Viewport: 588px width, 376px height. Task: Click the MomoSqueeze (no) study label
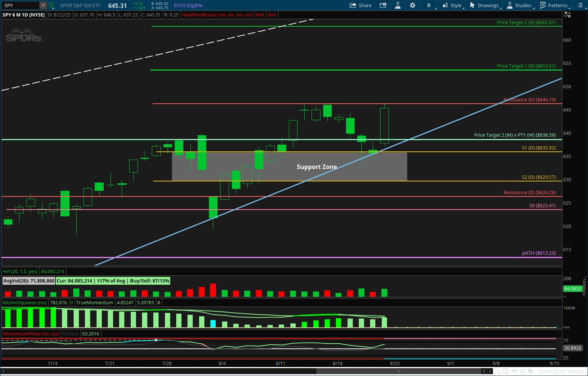pyautogui.click(x=24, y=302)
